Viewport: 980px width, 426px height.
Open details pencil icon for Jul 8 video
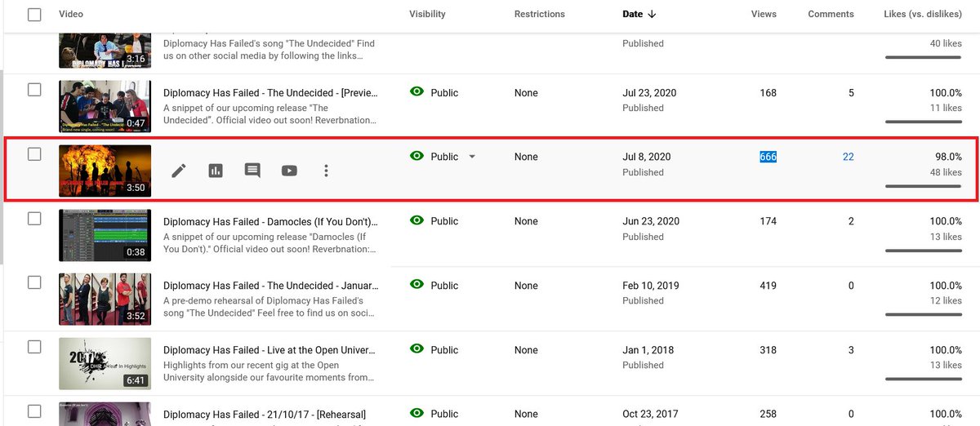point(179,171)
